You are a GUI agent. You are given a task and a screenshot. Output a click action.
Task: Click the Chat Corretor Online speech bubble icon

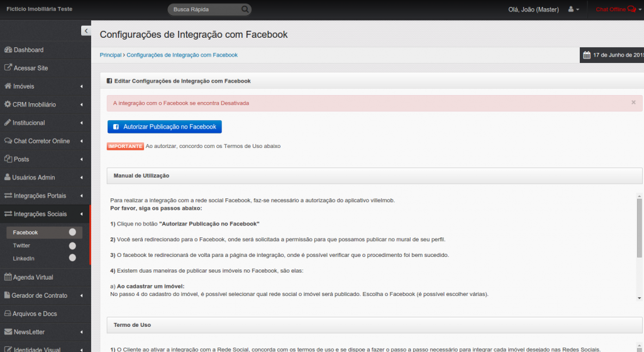tap(8, 140)
